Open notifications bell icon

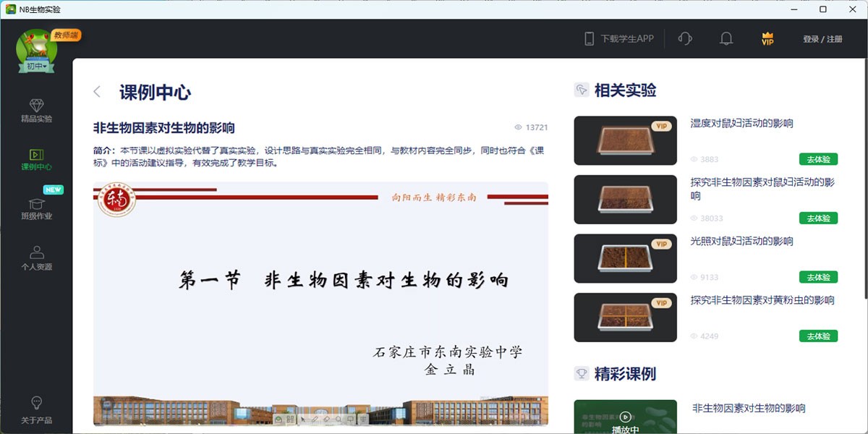(726, 39)
